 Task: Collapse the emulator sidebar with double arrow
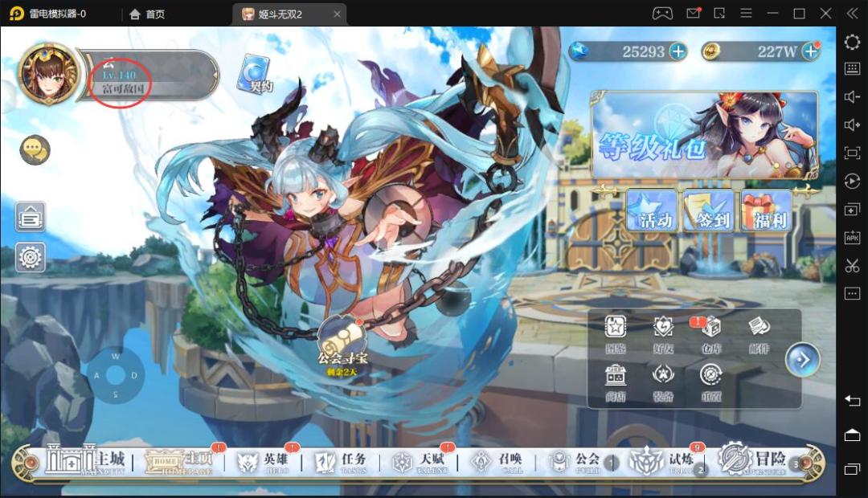pos(852,14)
